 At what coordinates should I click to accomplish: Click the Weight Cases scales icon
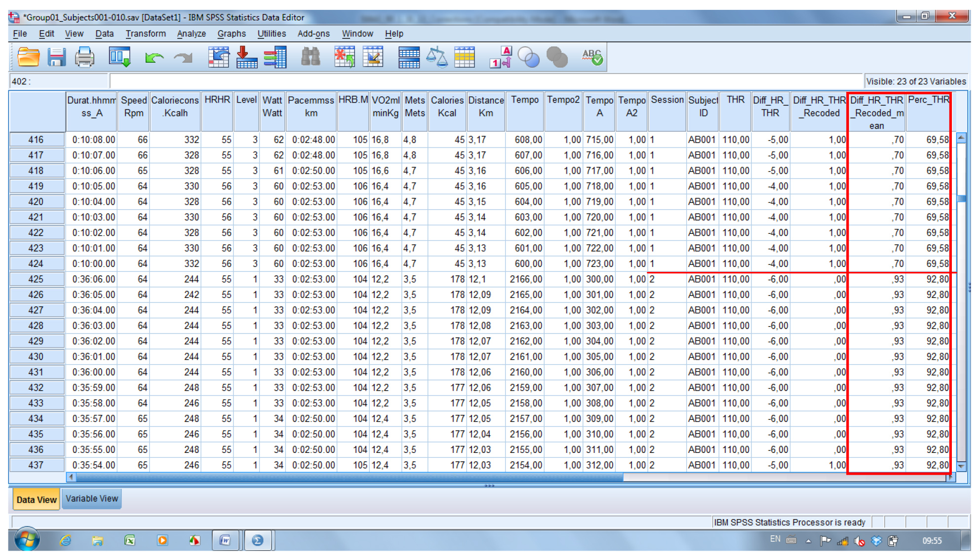point(436,57)
